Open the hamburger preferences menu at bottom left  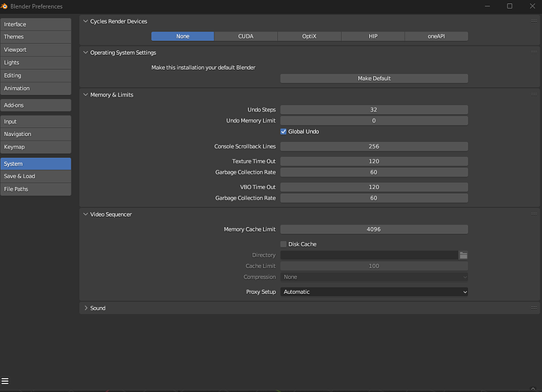(5, 383)
